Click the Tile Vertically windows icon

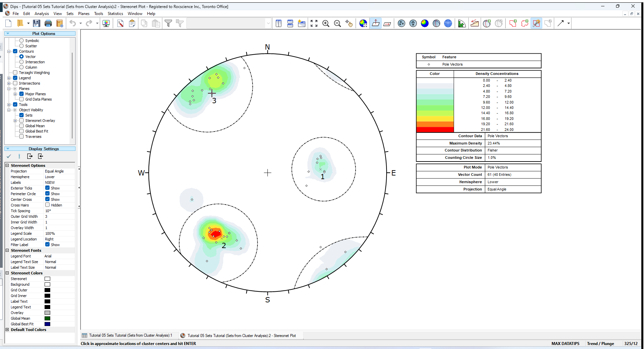point(279,23)
